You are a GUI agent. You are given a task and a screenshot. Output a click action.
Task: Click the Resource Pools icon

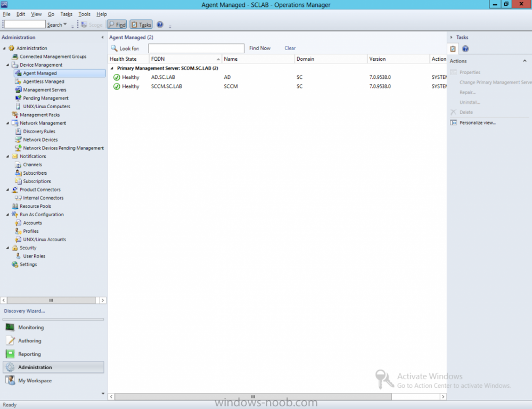(x=14, y=206)
